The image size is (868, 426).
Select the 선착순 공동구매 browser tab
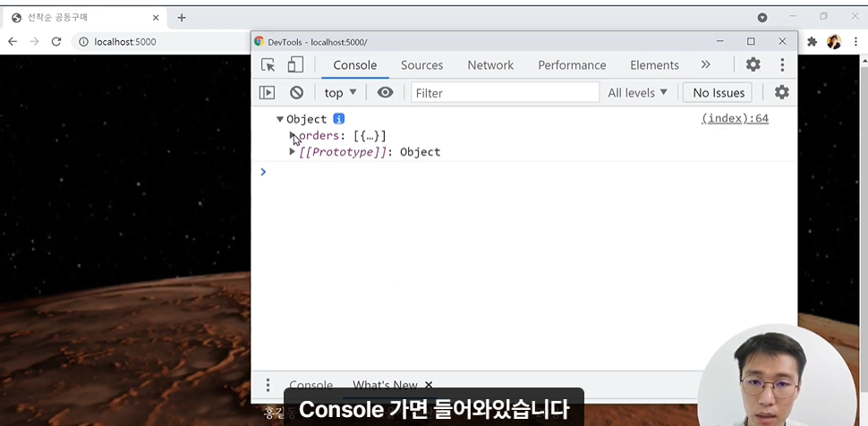coord(83,18)
